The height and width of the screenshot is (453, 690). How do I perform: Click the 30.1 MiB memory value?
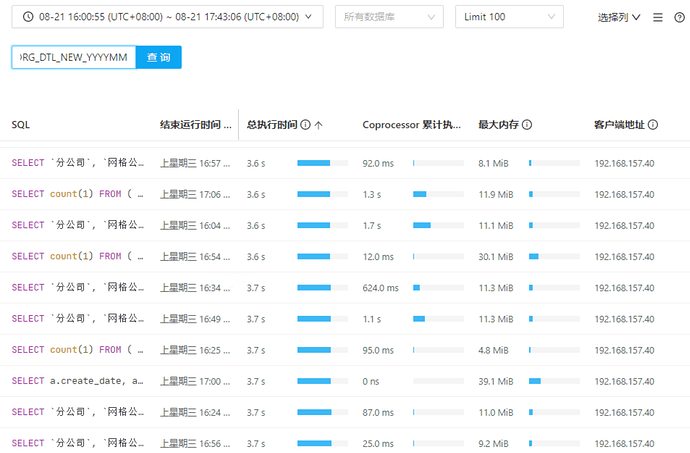[496, 257]
